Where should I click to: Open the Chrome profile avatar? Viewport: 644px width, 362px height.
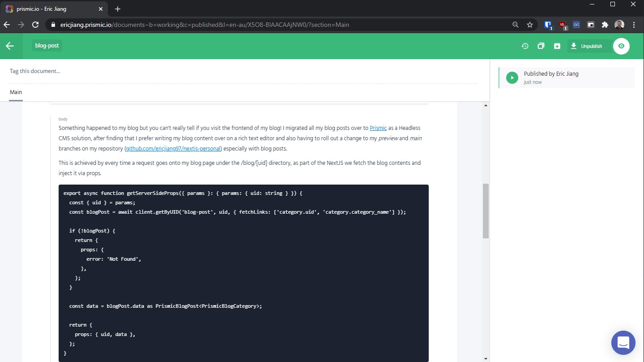coord(619,25)
